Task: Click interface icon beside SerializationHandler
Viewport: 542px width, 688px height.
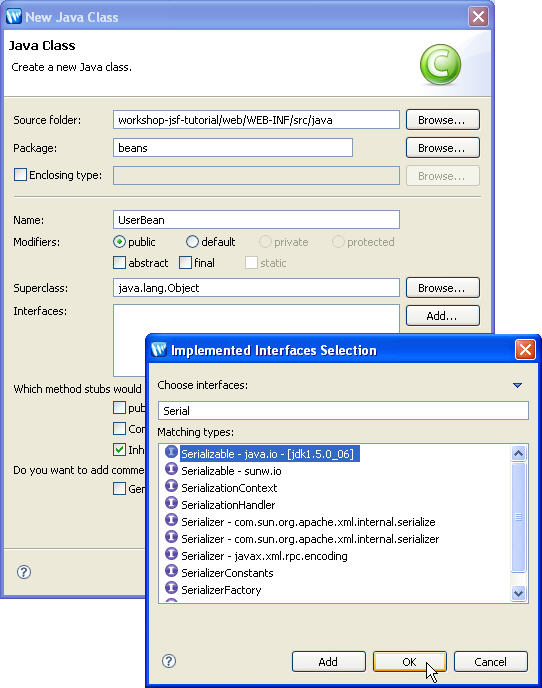Action: pos(171,504)
